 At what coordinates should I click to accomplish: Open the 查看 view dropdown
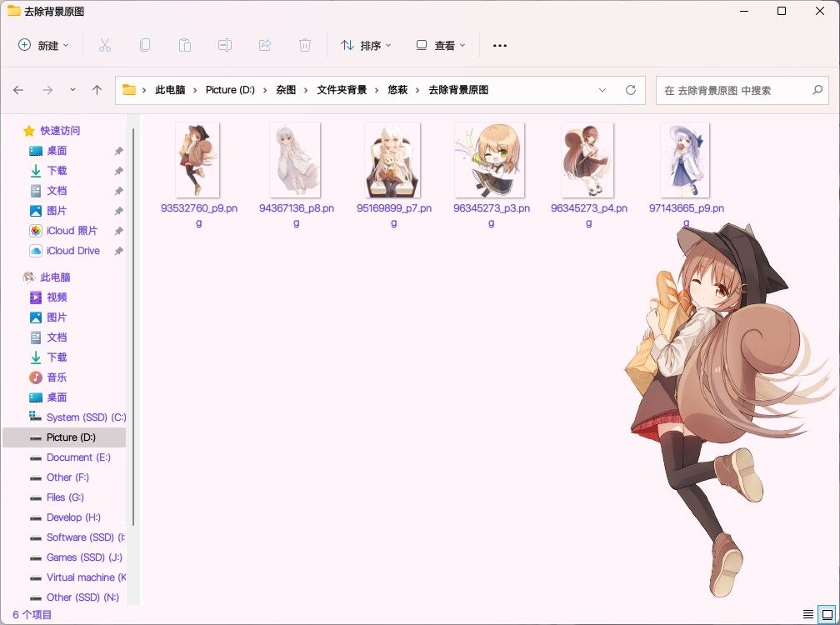click(x=441, y=46)
